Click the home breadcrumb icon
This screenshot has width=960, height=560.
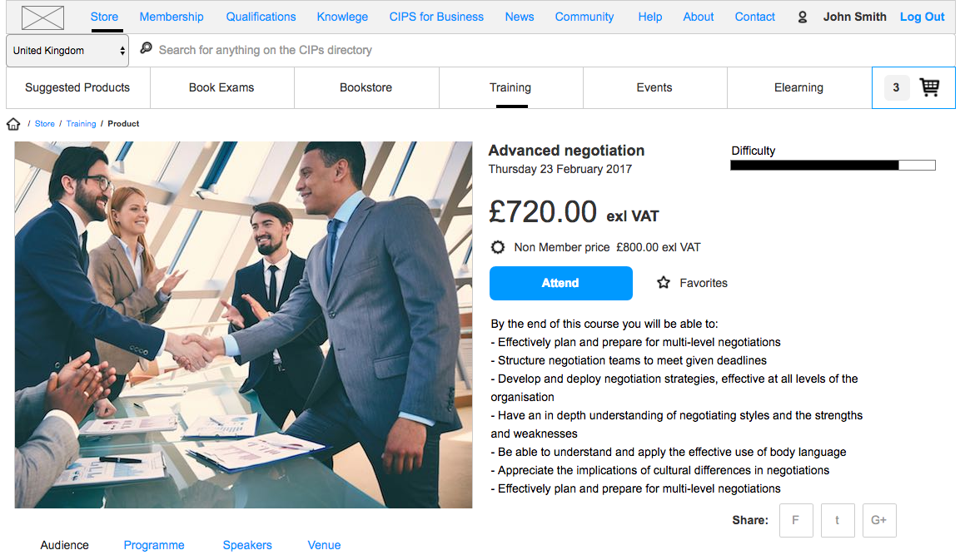(13, 124)
